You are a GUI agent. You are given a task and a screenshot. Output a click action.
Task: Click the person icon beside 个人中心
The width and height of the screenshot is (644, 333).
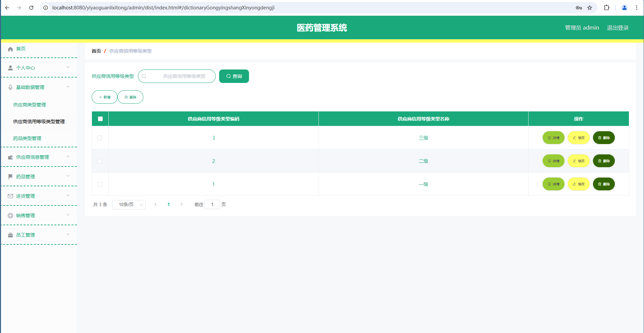coord(10,68)
